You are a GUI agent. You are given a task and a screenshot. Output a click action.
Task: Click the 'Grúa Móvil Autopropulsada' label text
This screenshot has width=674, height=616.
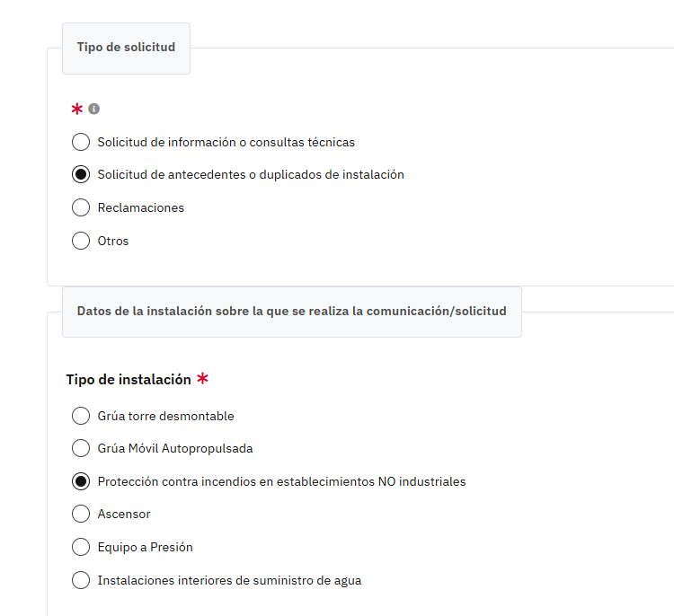[175, 448]
